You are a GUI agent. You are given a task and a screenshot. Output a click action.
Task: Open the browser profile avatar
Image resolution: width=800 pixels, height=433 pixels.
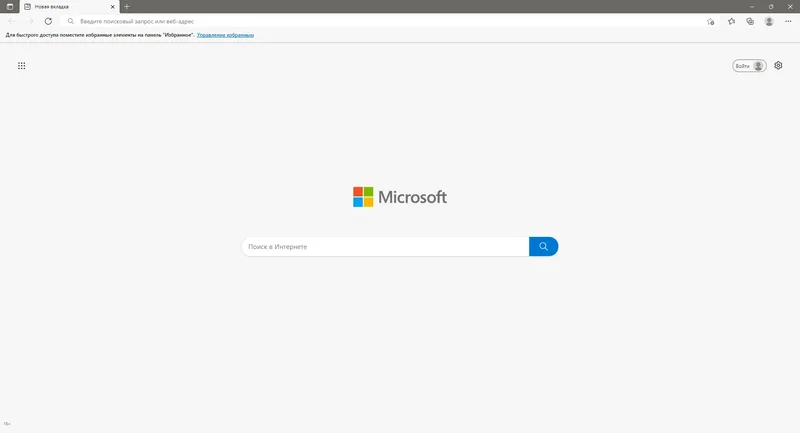point(769,21)
